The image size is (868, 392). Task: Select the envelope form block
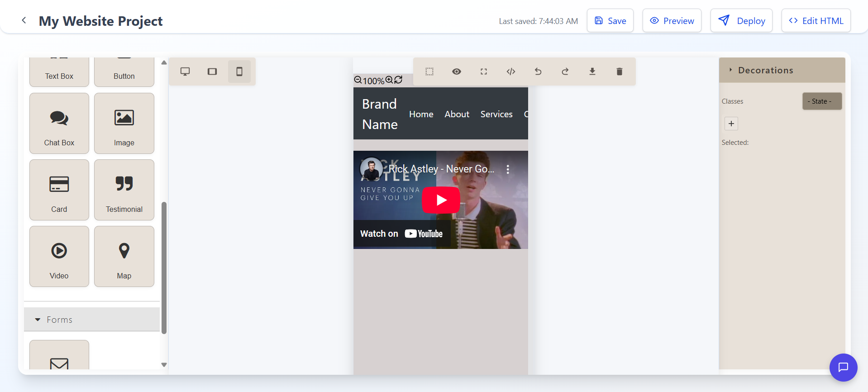click(59, 355)
